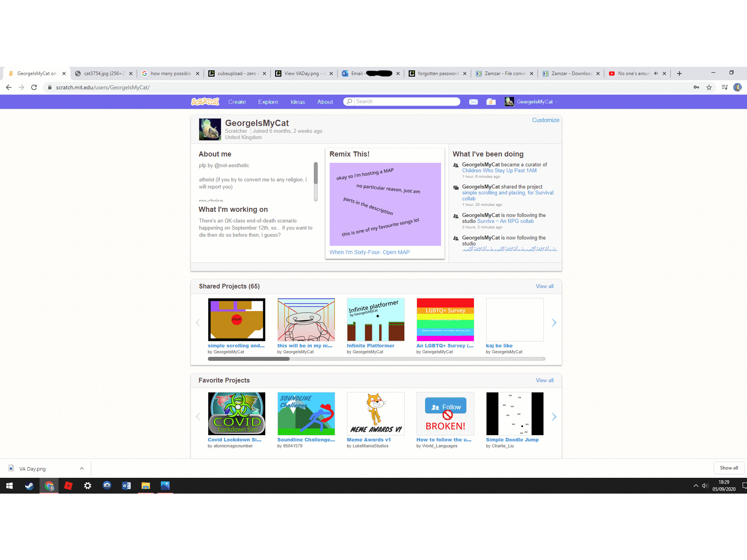Open the Covid Lockdown Sim project thumbnail

click(x=236, y=414)
